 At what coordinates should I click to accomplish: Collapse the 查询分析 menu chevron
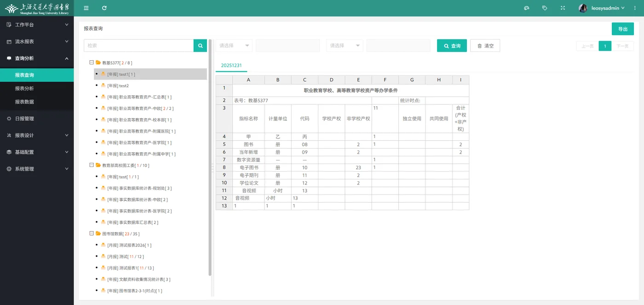point(67,58)
